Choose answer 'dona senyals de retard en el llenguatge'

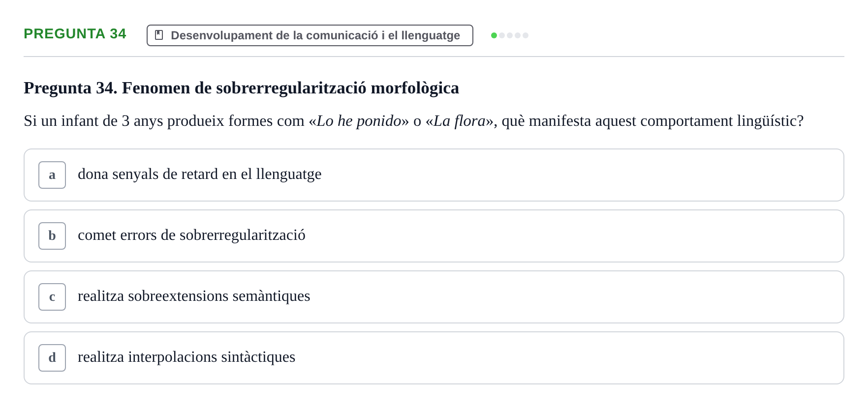434,175
